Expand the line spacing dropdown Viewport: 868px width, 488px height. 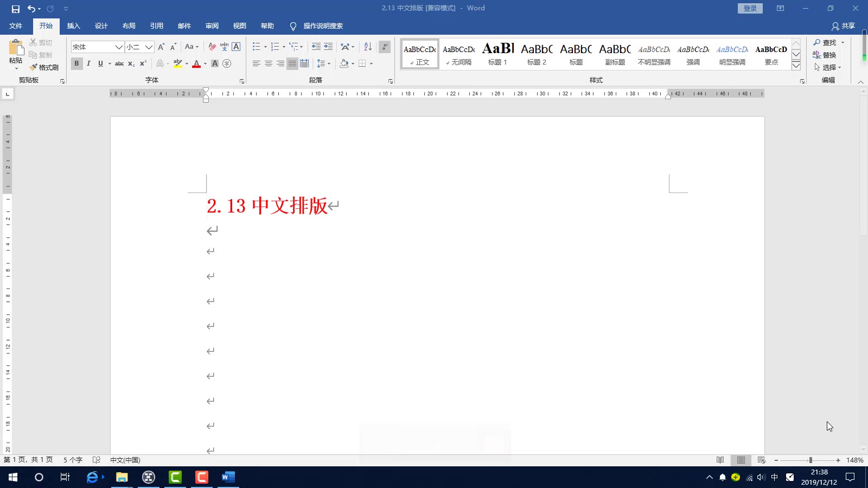(x=329, y=63)
